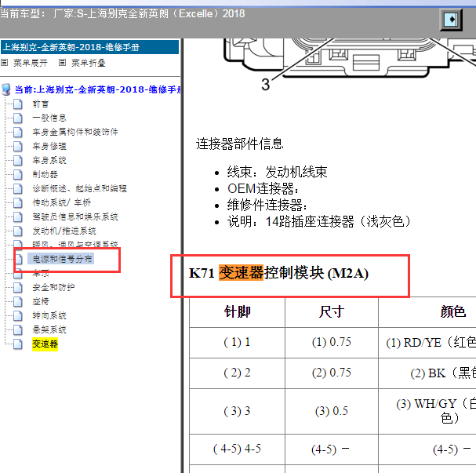This screenshot has width=476, height=473.
Task: Select the highlighted 变速器 tree item
Action: click(45, 344)
